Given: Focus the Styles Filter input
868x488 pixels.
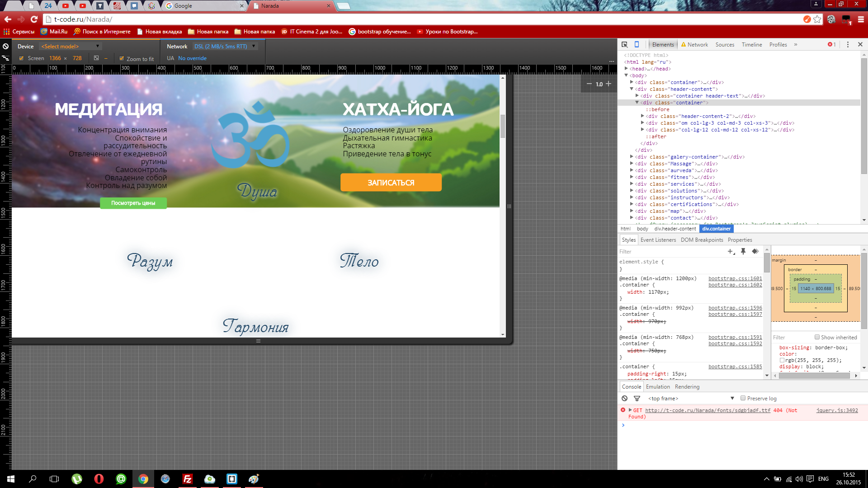Looking at the screenshot, I should 671,252.
